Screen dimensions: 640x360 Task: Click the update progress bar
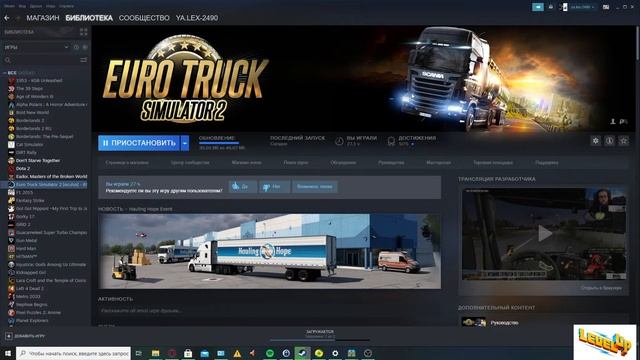tap(219, 143)
